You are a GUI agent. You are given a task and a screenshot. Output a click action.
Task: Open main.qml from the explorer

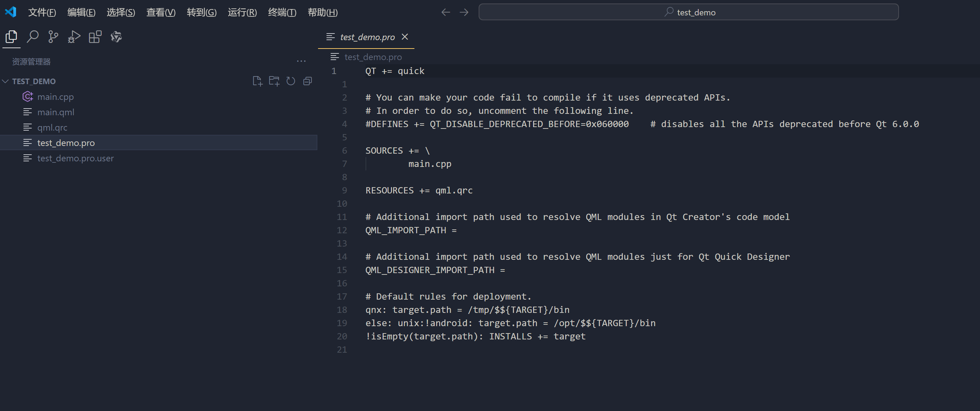56,112
